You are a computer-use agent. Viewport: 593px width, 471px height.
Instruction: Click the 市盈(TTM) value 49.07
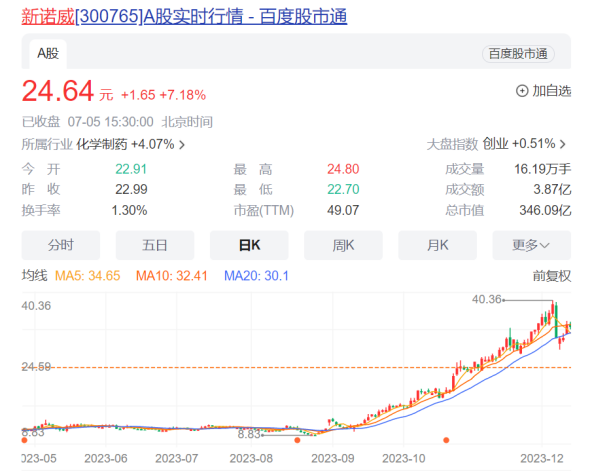pos(343,210)
